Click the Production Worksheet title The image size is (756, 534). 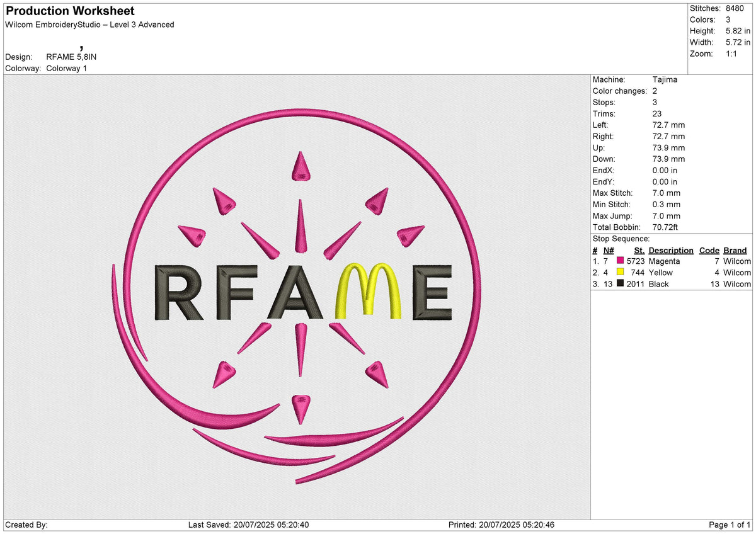69,11
